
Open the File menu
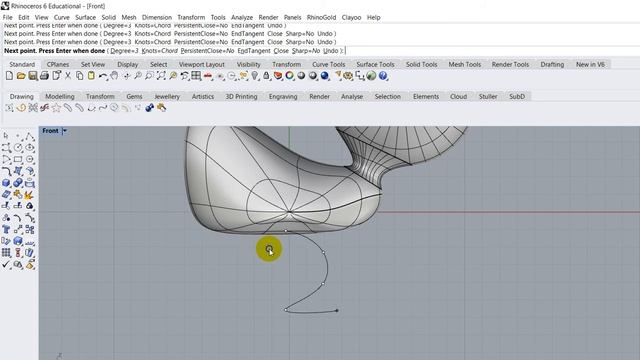(x=7, y=18)
